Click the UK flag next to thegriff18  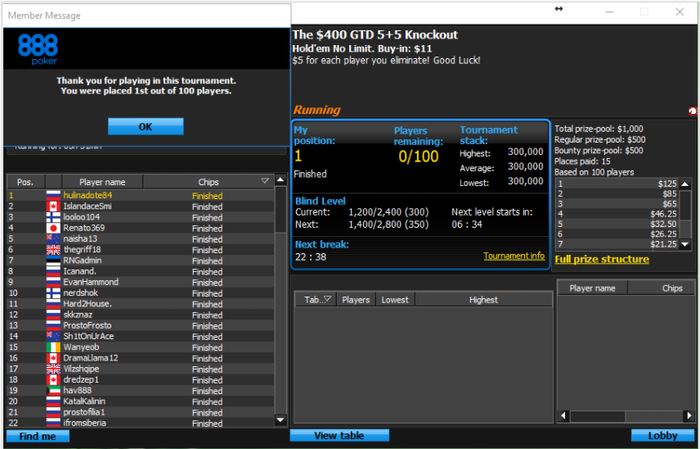(53, 249)
